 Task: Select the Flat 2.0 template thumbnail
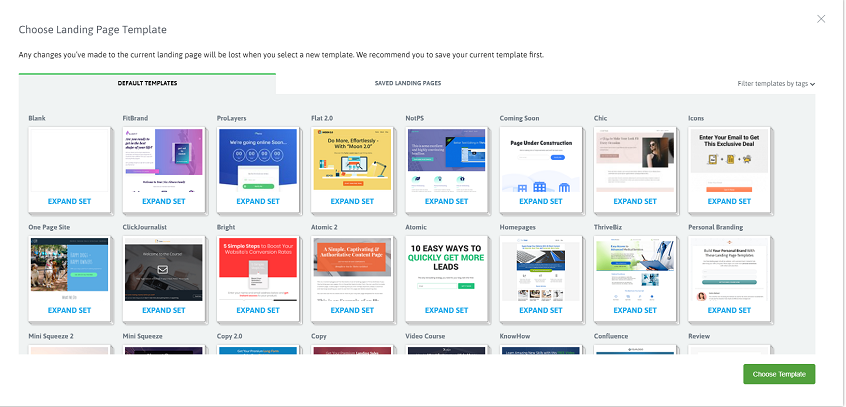(x=352, y=160)
